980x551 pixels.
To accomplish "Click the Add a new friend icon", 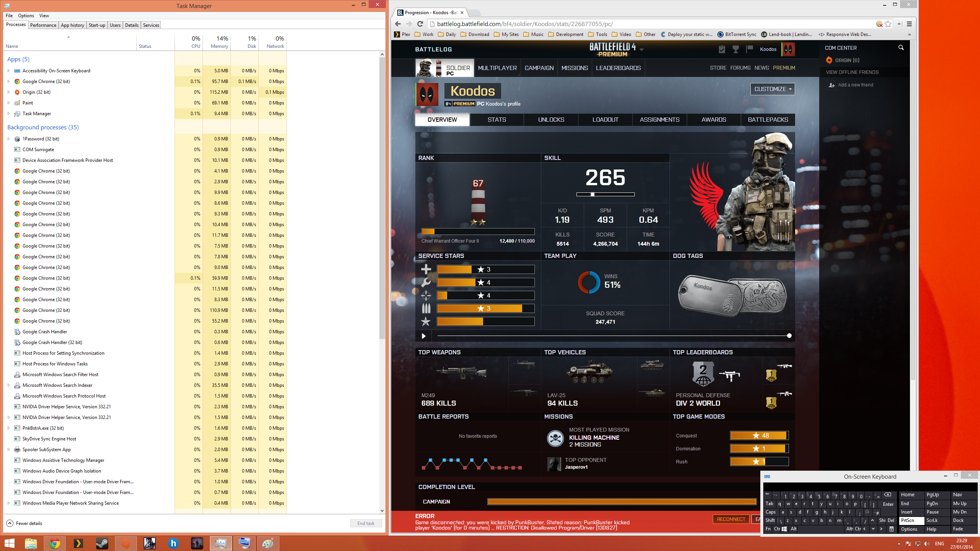I will pos(831,85).
